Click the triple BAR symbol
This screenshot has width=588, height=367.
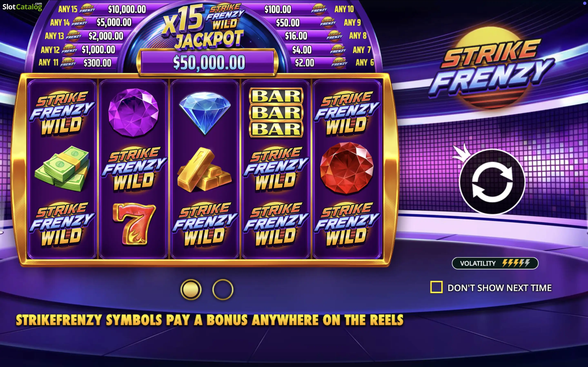(x=276, y=113)
